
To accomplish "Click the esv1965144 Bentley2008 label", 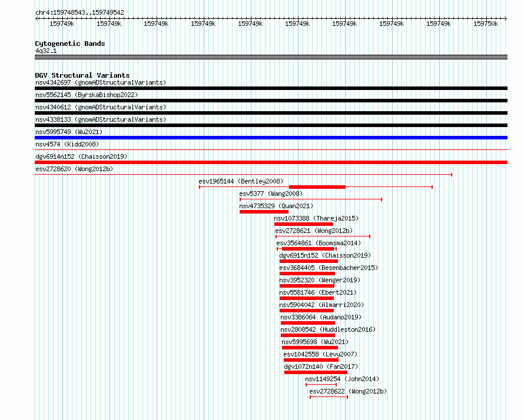I will tap(241, 181).
